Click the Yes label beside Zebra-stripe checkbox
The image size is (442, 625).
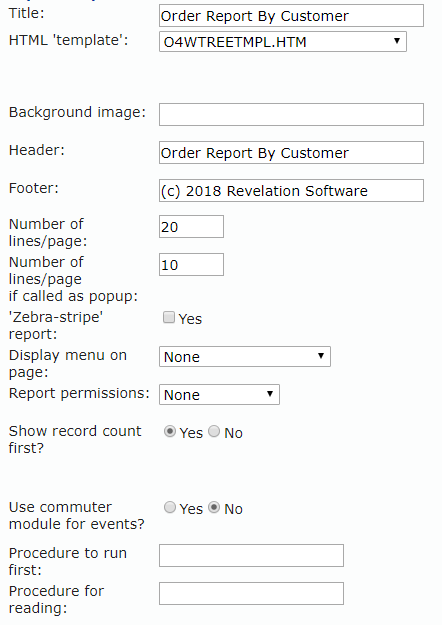click(x=191, y=319)
